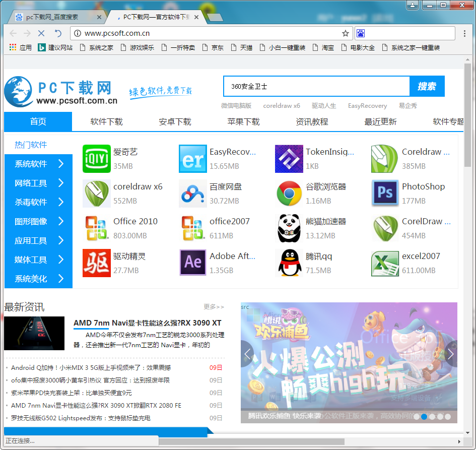Viewport: 476px width, 450px height.
Task: Open the 京东 bookmark
Action: 213,47
